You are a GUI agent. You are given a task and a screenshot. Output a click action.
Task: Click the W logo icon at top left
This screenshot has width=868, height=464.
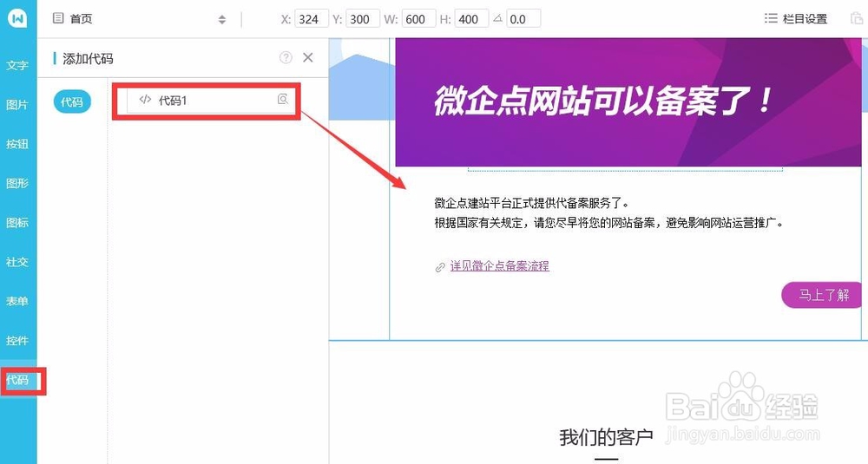(x=17, y=18)
